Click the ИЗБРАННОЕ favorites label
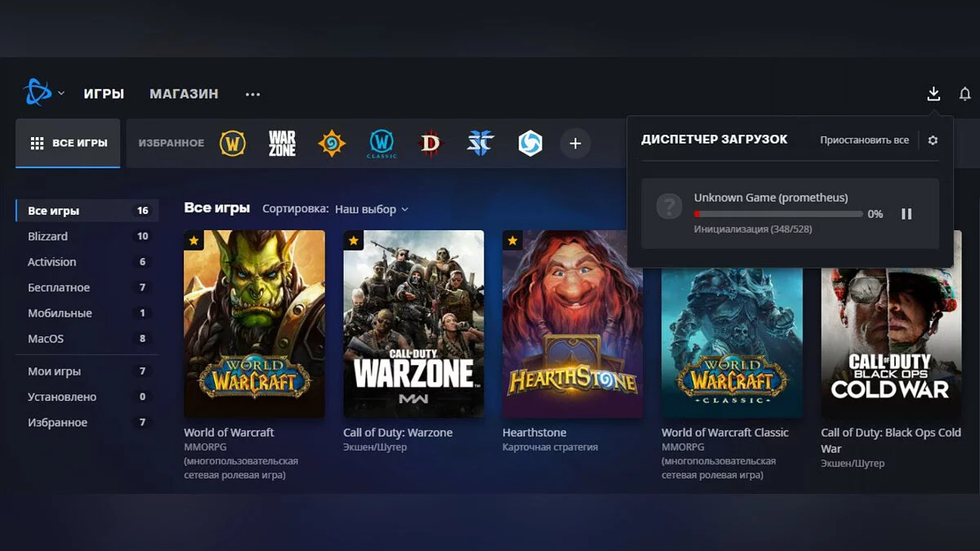 [171, 143]
